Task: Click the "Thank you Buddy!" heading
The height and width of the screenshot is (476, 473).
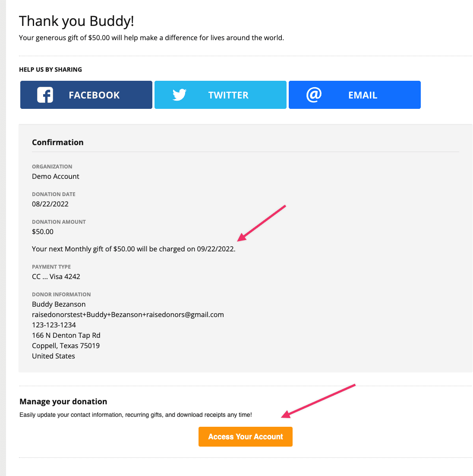Action: click(76, 21)
